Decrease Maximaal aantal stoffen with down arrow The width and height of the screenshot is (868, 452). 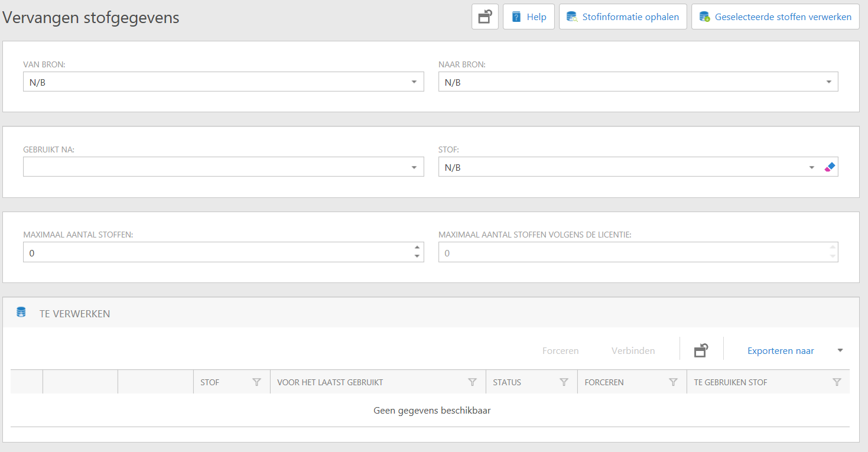point(417,256)
